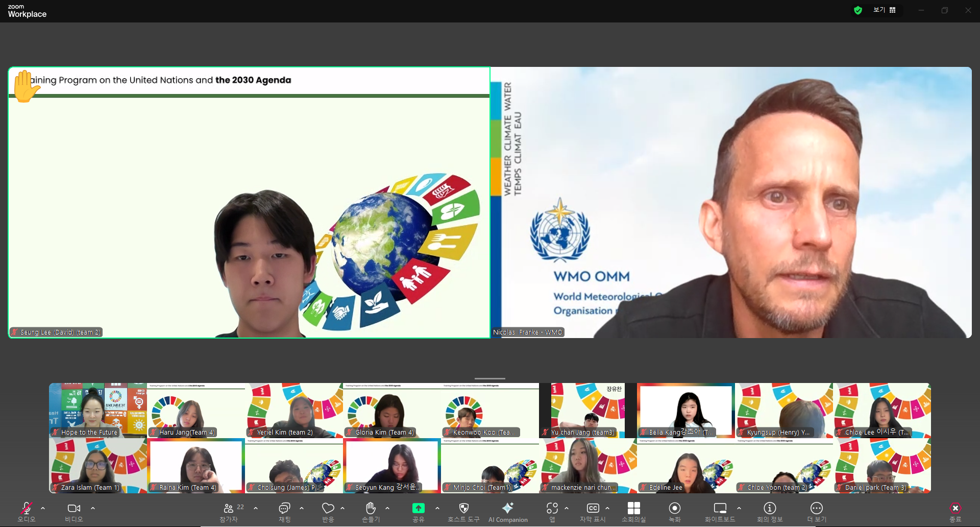Expand the share options arrow
The image size is (980, 527).
click(x=437, y=508)
